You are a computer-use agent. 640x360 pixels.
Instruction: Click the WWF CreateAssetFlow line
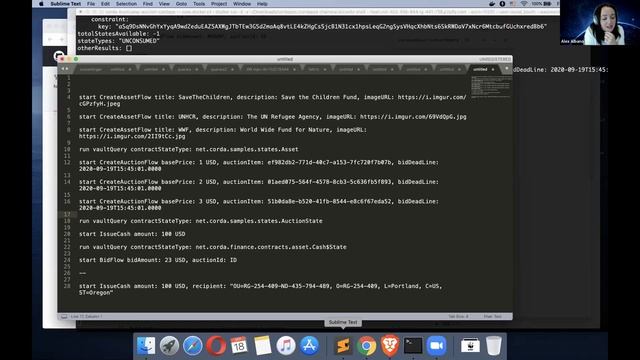point(222,133)
